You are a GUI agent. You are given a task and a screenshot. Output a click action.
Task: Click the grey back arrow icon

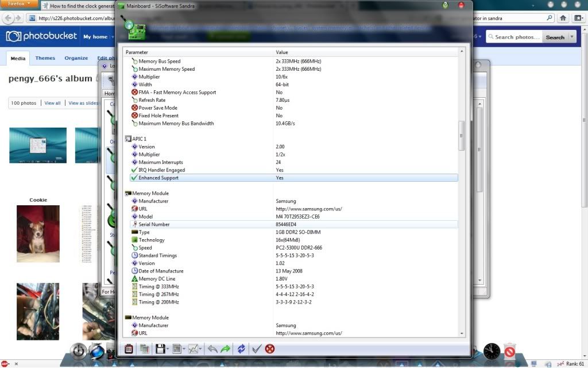(212, 349)
